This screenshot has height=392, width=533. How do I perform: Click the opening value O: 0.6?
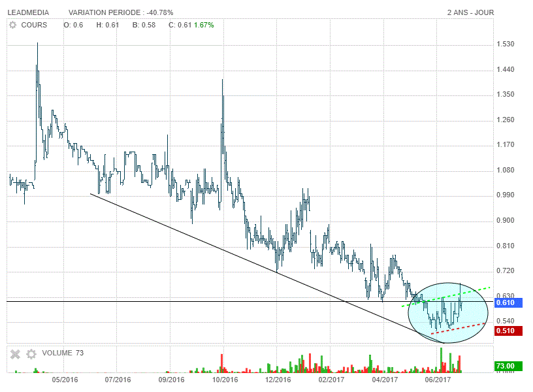73,25
